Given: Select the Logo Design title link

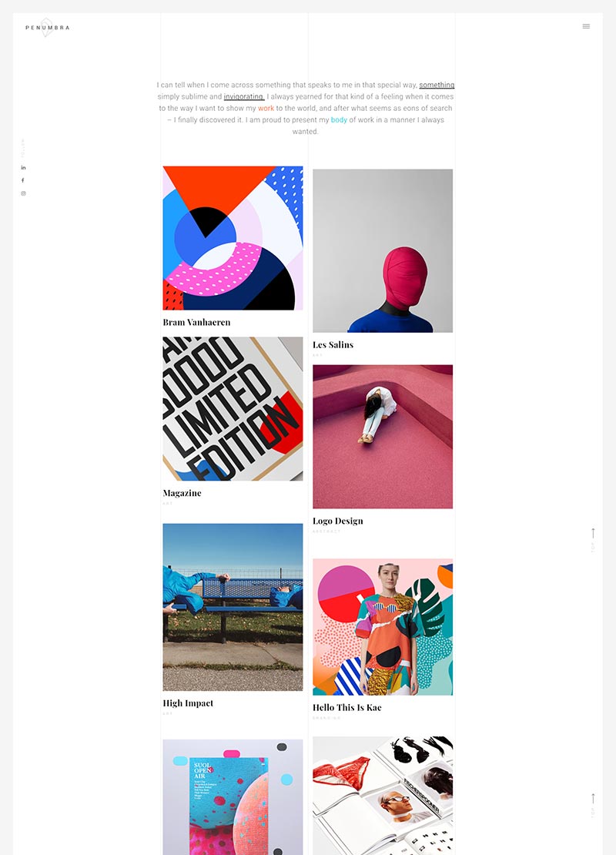Looking at the screenshot, I should (x=337, y=521).
